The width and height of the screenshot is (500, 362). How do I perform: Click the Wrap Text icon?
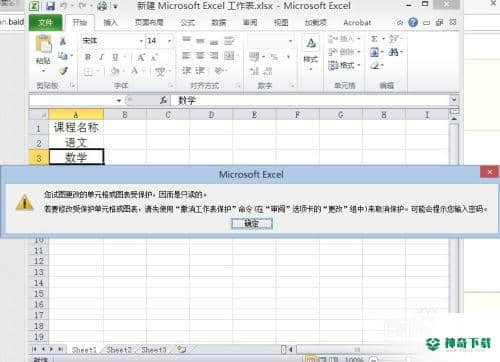pyautogui.click(x=229, y=41)
